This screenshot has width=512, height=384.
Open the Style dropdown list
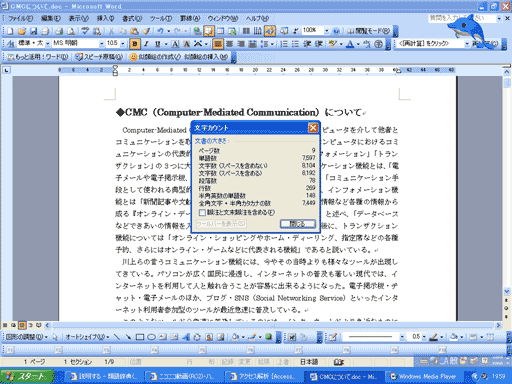48,44
